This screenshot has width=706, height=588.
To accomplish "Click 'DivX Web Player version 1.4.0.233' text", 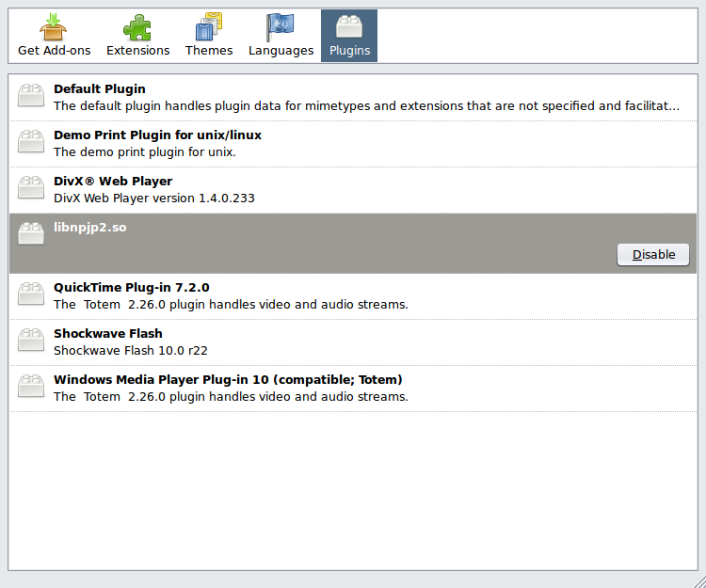I will coord(154,199).
